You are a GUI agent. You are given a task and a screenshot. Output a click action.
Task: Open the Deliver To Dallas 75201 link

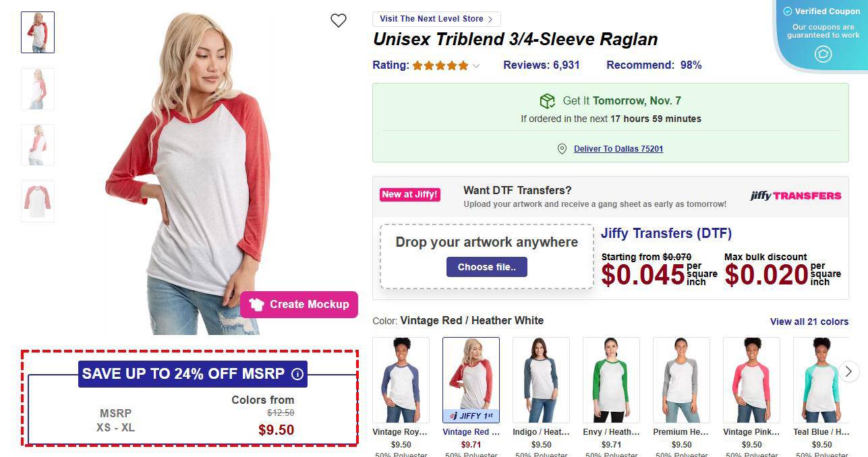618,148
